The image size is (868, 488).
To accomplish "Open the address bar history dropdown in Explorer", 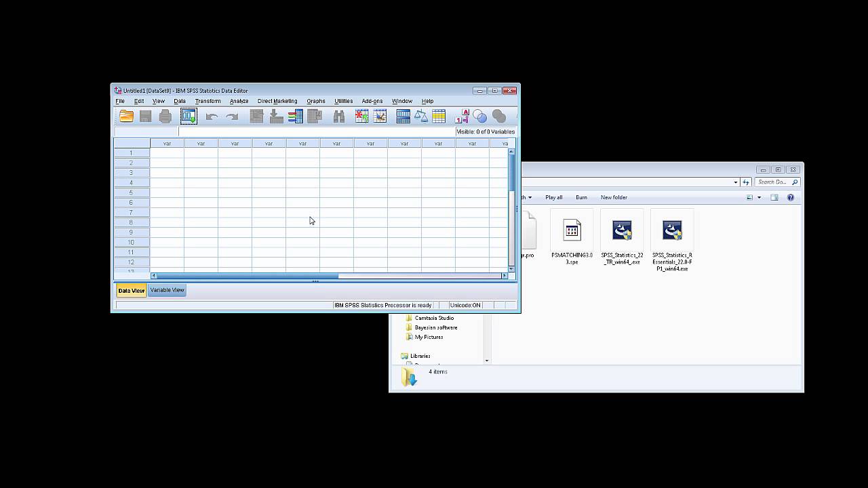I will click(736, 182).
